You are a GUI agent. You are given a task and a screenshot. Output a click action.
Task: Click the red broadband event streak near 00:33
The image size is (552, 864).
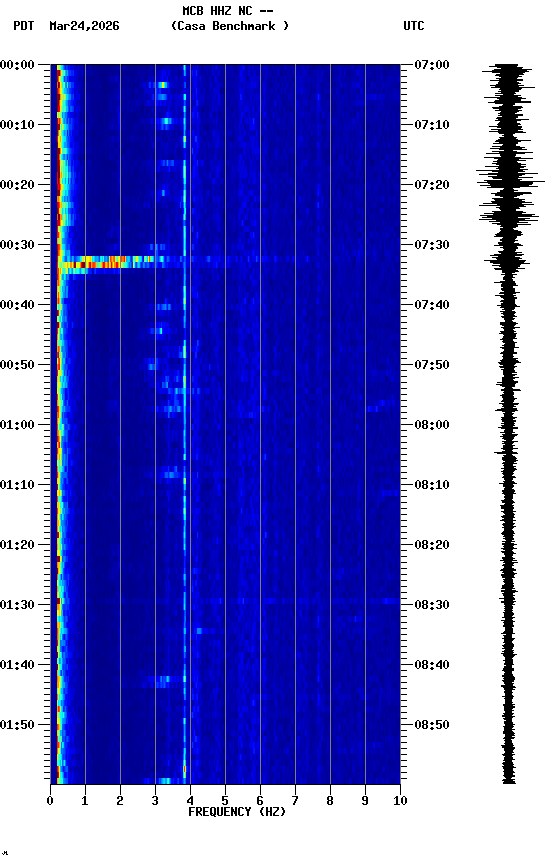tap(106, 262)
